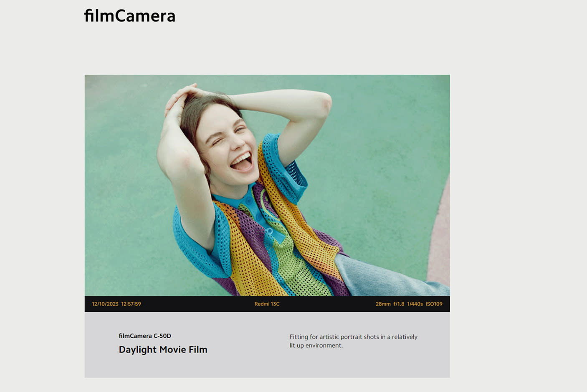Click the clasped hands atop the head
Screen dimensions: 587x392
click(184, 94)
